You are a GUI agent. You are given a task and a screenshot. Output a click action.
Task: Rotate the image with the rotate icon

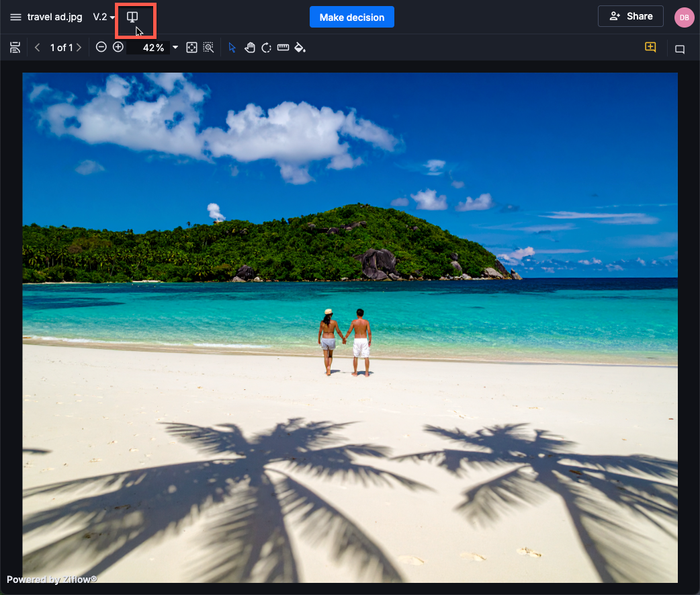pyautogui.click(x=266, y=47)
